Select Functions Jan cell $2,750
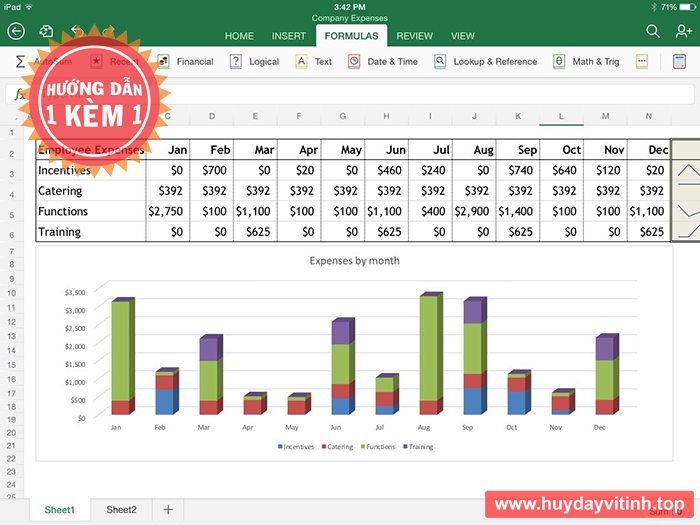Image resolution: width=700 pixels, height=525 pixels. click(x=168, y=211)
